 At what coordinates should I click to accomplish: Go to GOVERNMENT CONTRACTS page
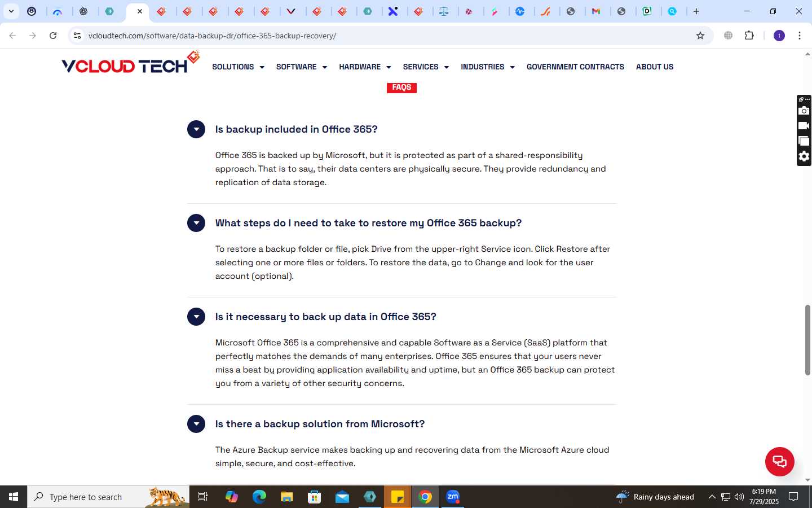coord(575,67)
